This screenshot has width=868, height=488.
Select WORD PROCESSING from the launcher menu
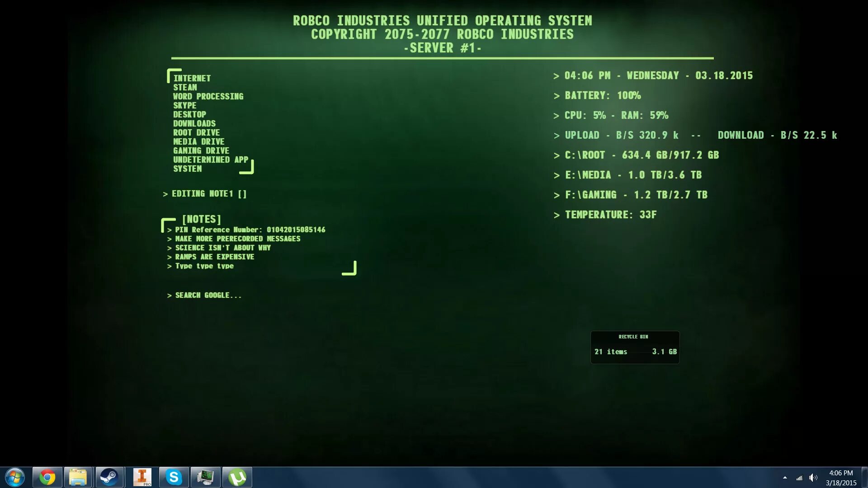tap(208, 96)
